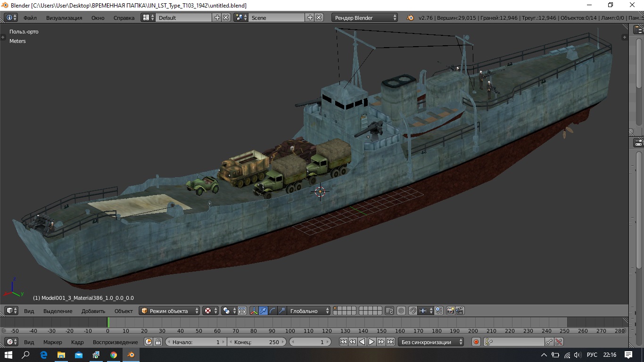Open the Добавить menu in 3D view
Screen dimensions: 644x362
[x=93, y=311]
